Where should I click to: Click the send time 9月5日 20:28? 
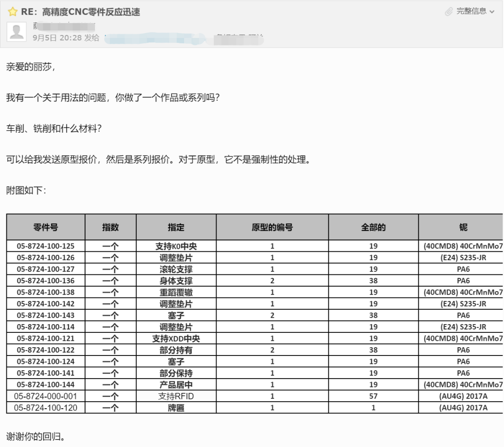[x=57, y=38]
